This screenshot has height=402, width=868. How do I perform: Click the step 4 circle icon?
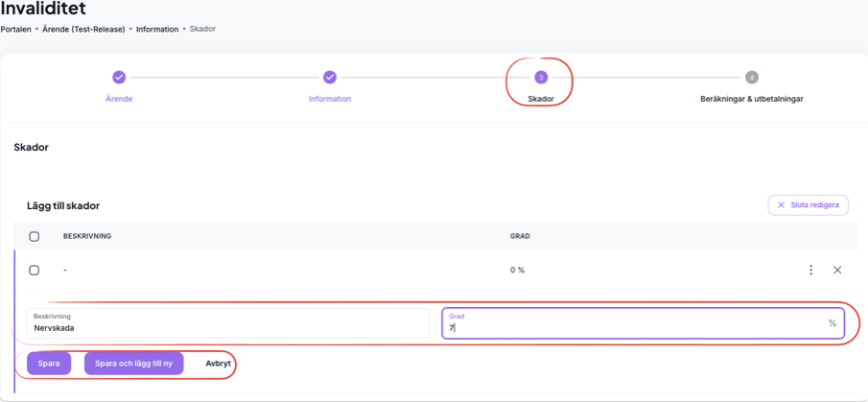[x=752, y=77]
